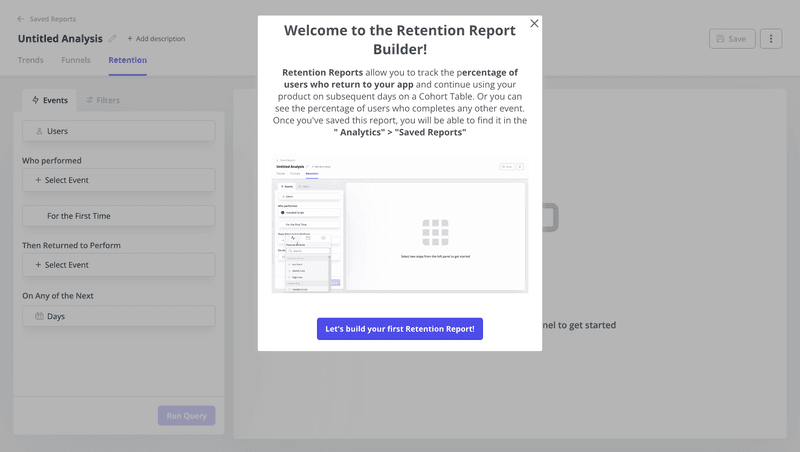Image resolution: width=800 pixels, height=452 pixels.
Task: Click the plus icon before Add description
Action: point(130,39)
